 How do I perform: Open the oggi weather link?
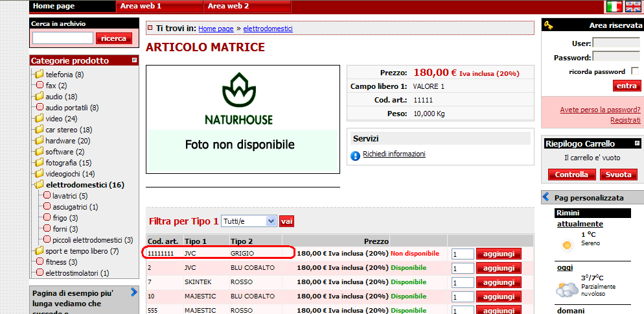pos(564,267)
